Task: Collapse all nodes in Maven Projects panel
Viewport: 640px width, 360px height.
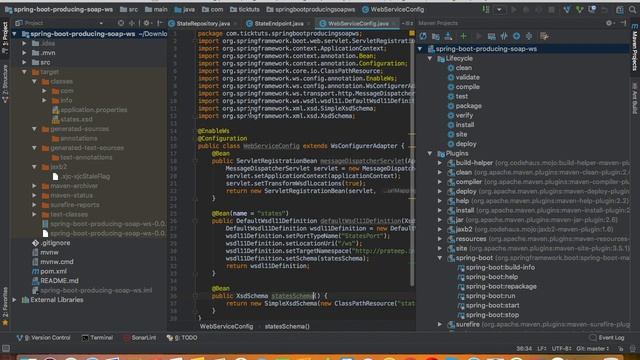Action: (x=529, y=36)
